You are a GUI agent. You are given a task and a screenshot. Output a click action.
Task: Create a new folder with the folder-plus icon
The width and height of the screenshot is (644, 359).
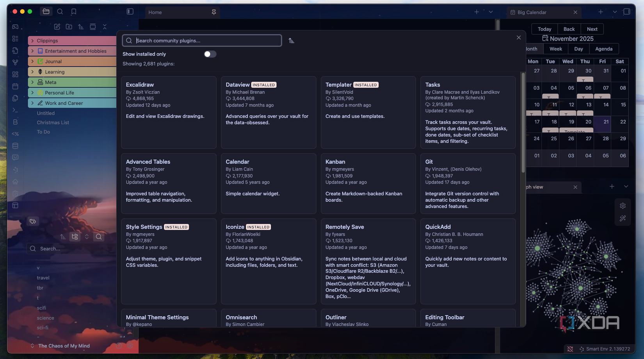(69, 27)
